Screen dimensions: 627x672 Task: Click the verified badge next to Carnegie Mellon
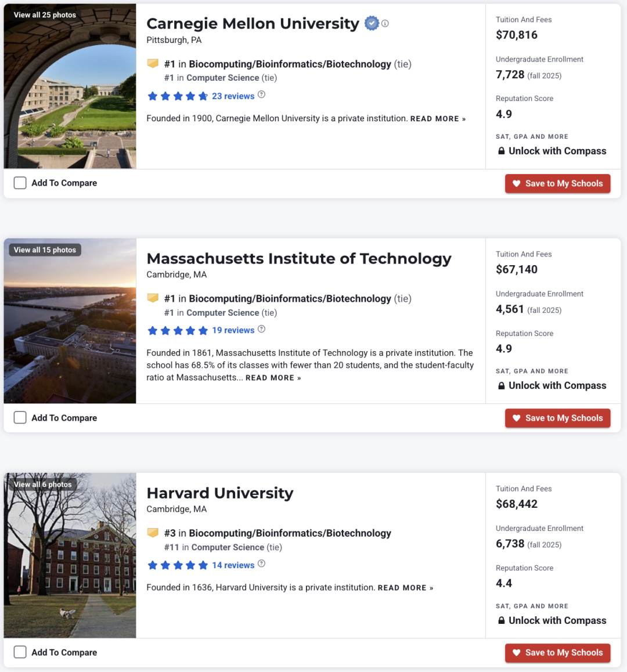click(372, 23)
